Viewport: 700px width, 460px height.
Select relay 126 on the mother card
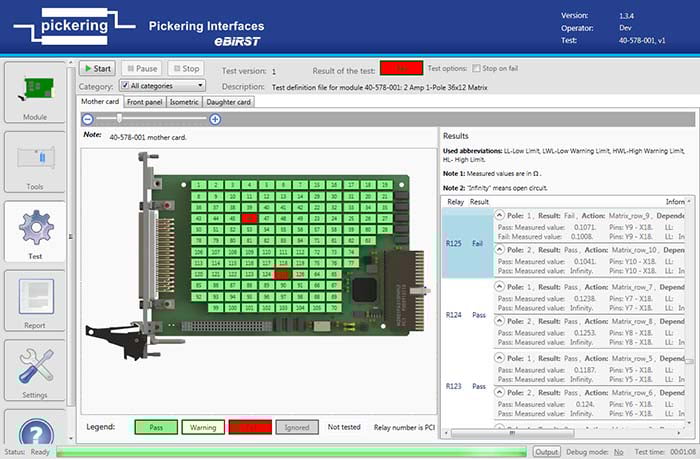click(x=300, y=274)
